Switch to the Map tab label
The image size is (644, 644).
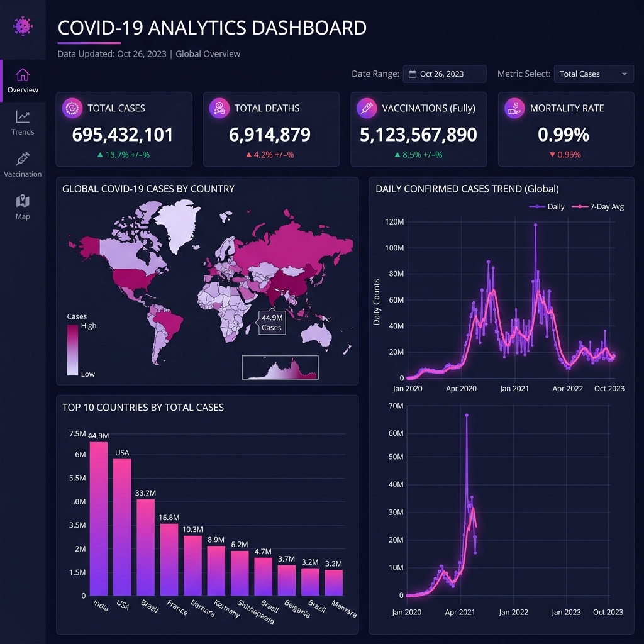click(x=23, y=216)
